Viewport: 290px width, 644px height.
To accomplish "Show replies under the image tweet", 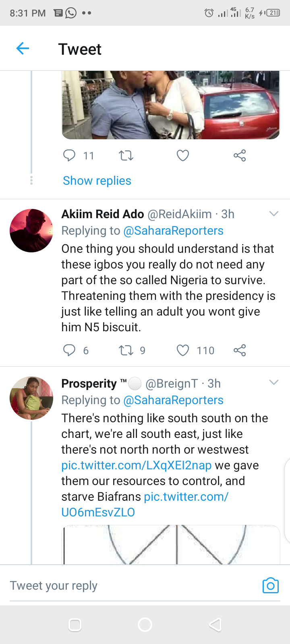I will 97,181.
